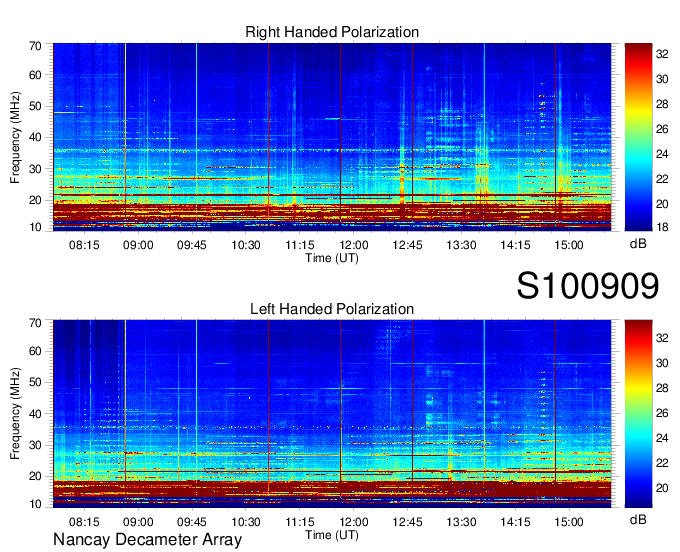
Task: Click the Left Handed plot's dB colorbar
Action: point(638,414)
